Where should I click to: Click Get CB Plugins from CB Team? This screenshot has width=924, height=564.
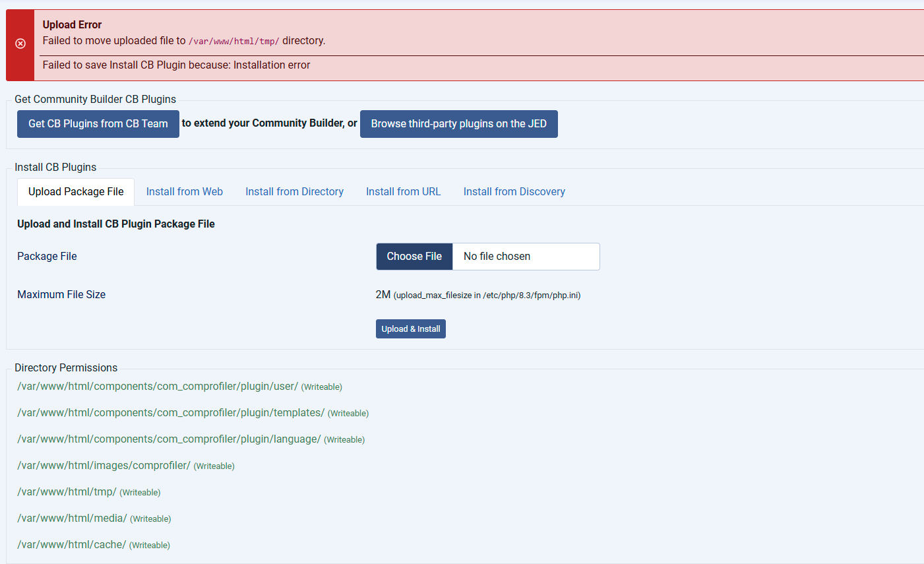click(x=98, y=124)
